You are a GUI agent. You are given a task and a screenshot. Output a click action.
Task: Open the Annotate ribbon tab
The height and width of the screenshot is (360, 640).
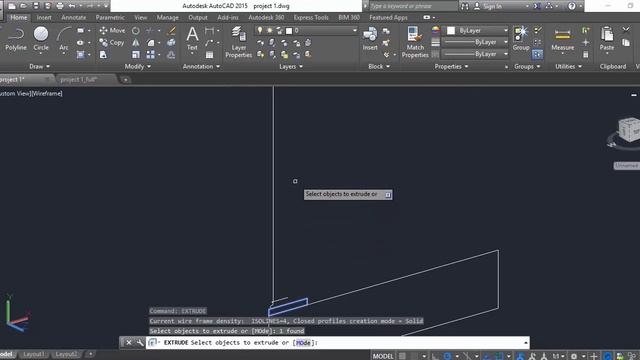[73, 18]
